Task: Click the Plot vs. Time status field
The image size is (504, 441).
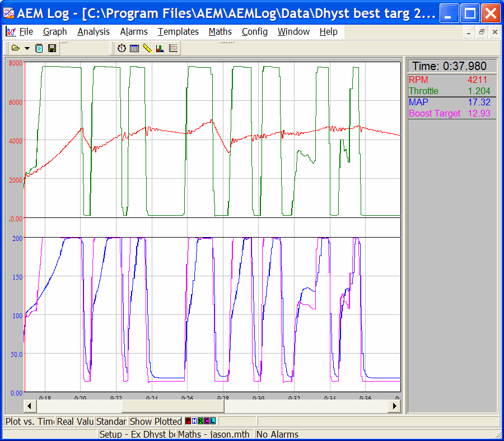Action: 30,421
